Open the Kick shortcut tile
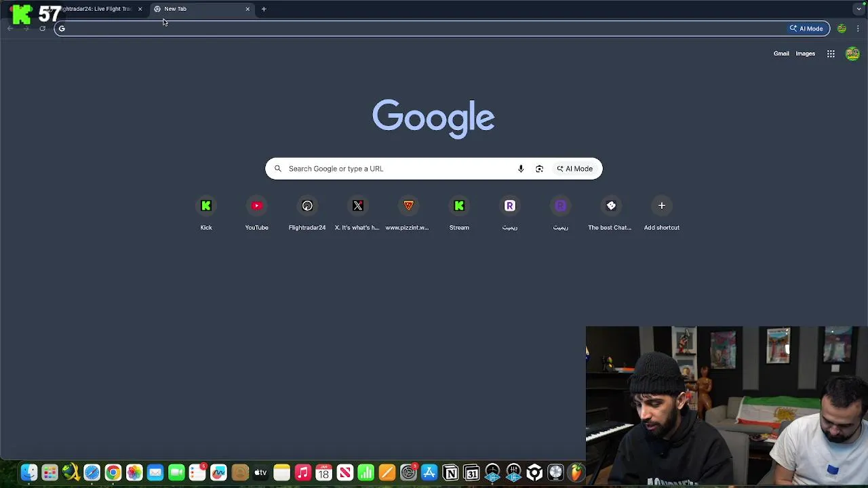 [206, 213]
